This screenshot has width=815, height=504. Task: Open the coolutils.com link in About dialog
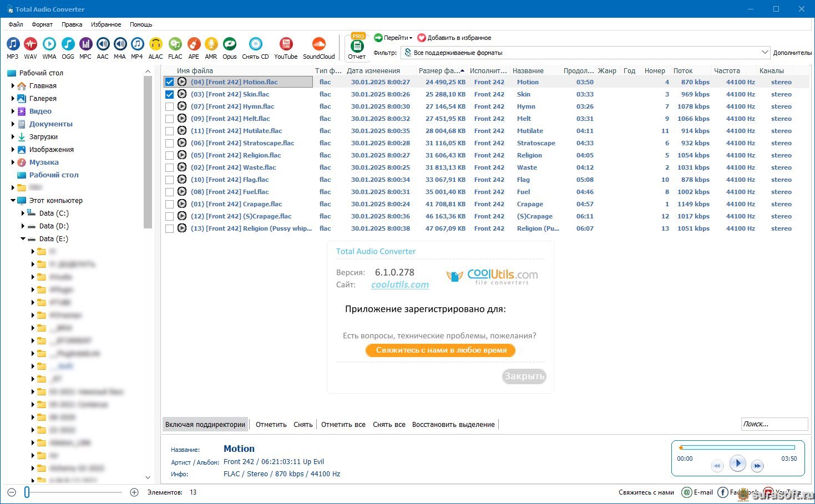(x=400, y=284)
